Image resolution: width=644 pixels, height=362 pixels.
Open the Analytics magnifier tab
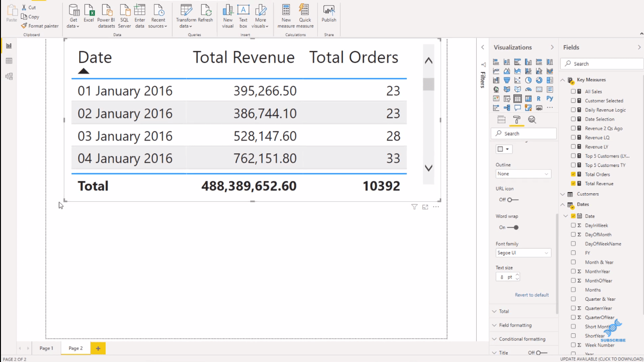(532, 120)
